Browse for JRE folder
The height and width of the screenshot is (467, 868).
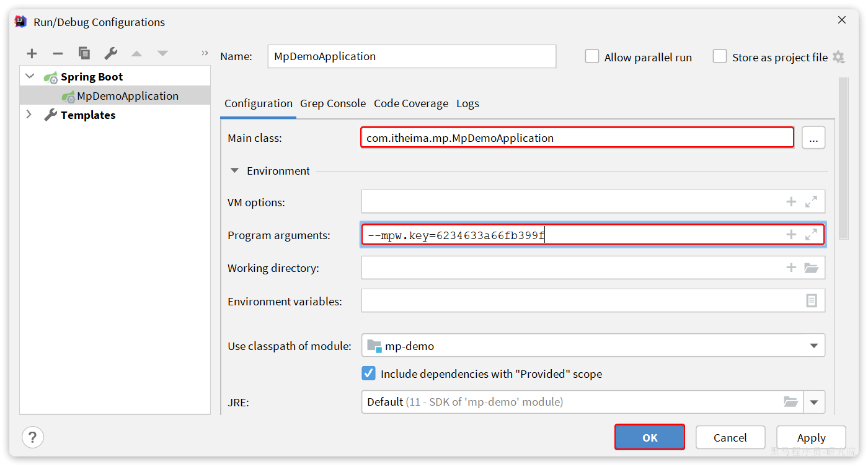pos(790,402)
